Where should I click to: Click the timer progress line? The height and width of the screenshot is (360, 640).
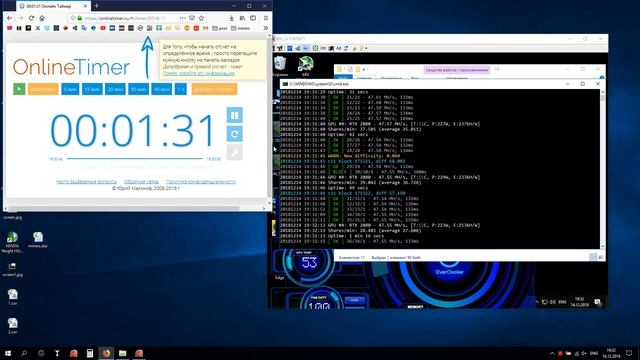135,158
